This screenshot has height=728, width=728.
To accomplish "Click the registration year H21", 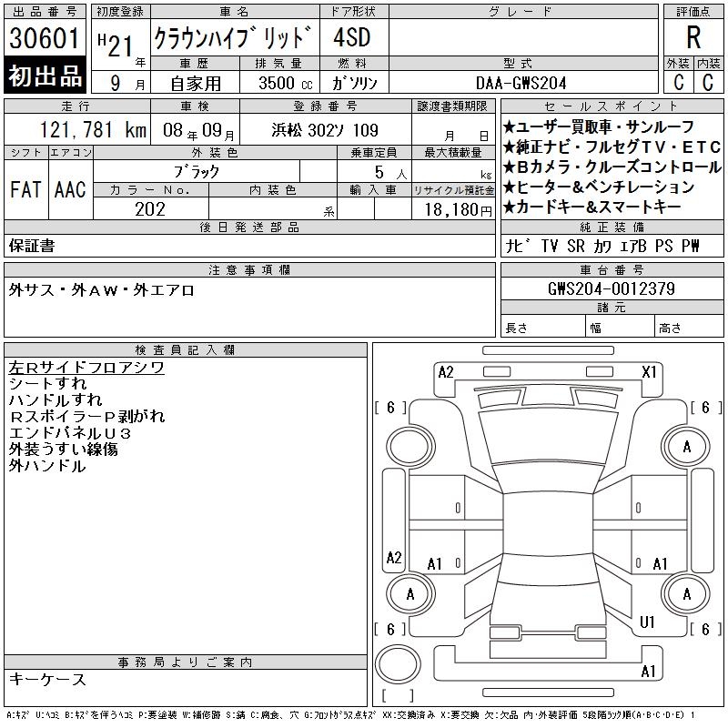I will tap(116, 45).
